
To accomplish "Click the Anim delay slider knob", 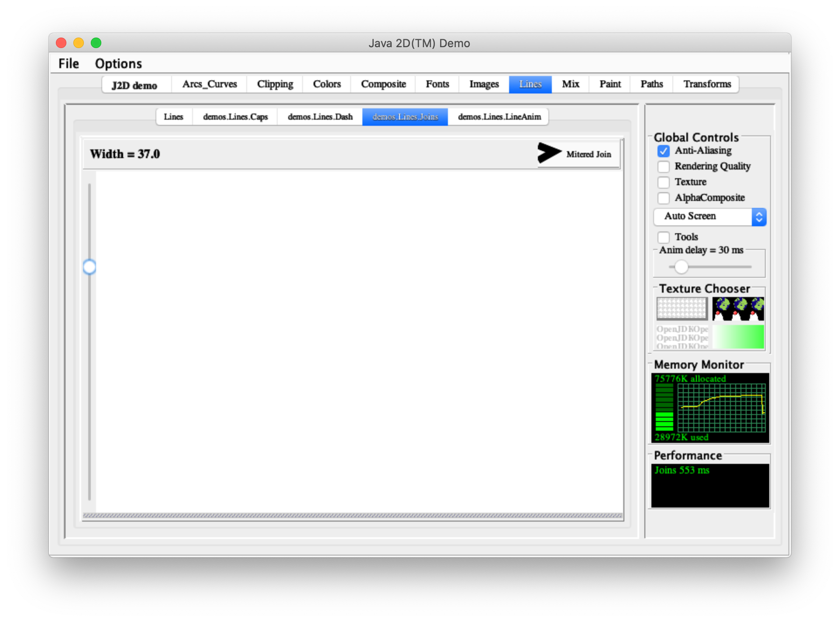I will pyautogui.click(x=681, y=267).
